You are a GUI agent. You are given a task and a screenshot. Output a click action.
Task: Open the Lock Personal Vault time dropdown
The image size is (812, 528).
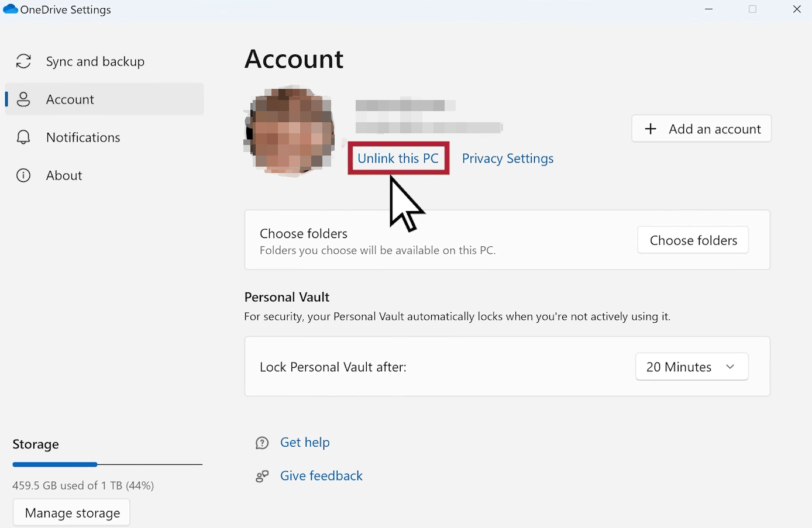tap(691, 367)
